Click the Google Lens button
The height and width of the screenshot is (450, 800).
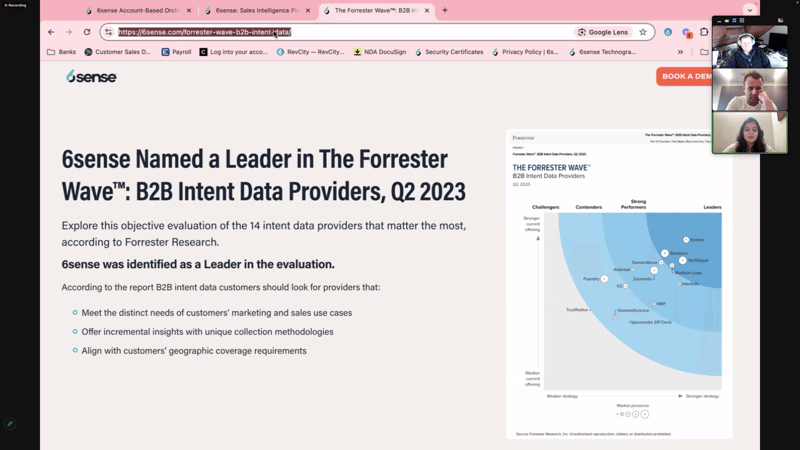[603, 32]
